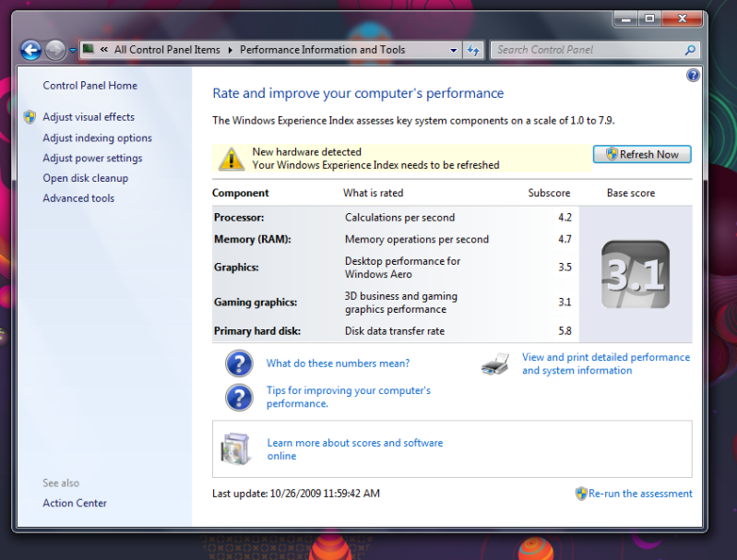Viewport: 737px width, 560px height.
Task: Select the Graphics: row label
Action: (236, 267)
